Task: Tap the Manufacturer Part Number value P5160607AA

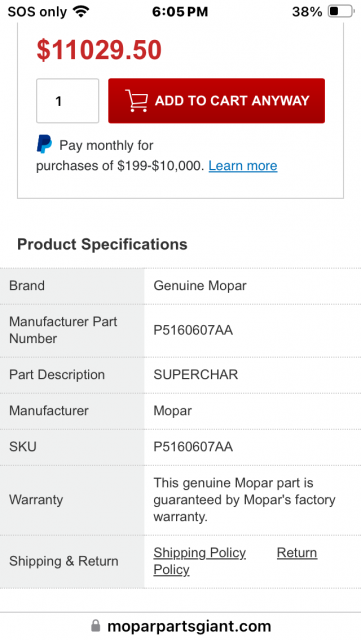Action: click(193, 330)
